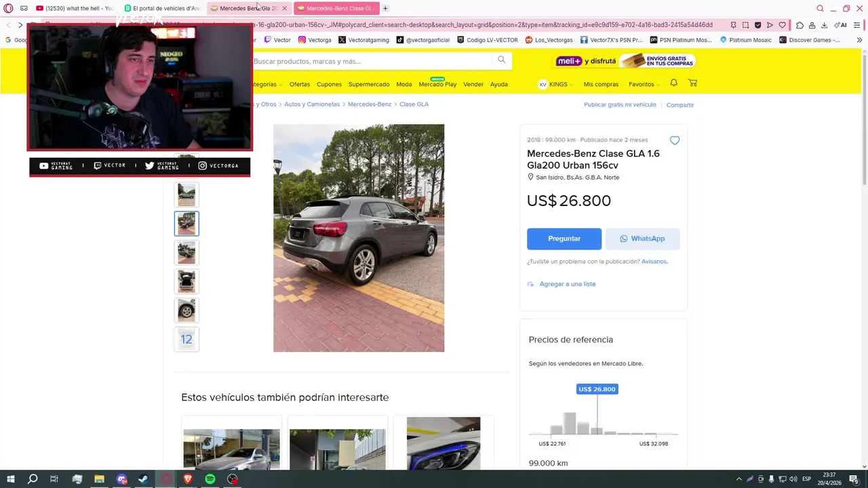
Task: Open the 'Clase GLA' breadcrumb link
Action: [x=414, y=104]
